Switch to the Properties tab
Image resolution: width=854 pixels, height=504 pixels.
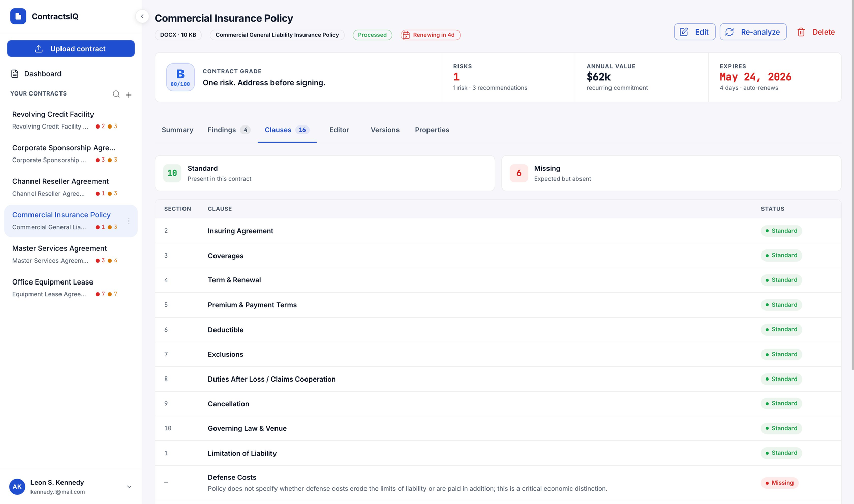point(432,130)
